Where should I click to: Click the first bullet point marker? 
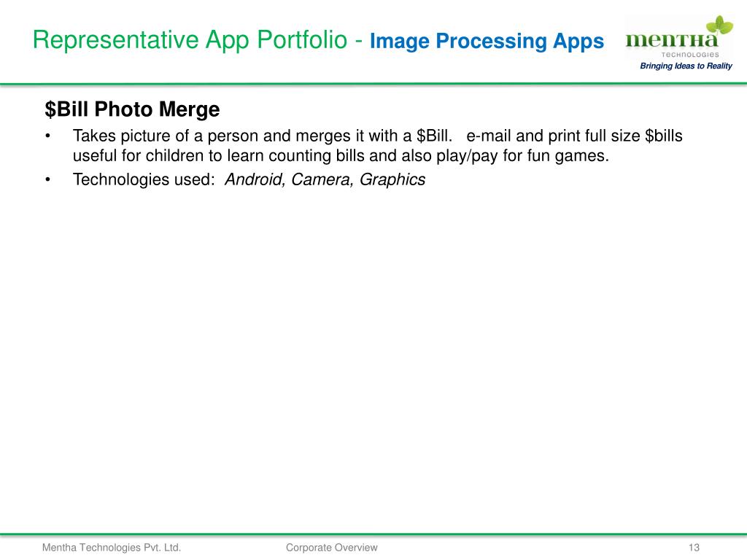pos(48,136)
